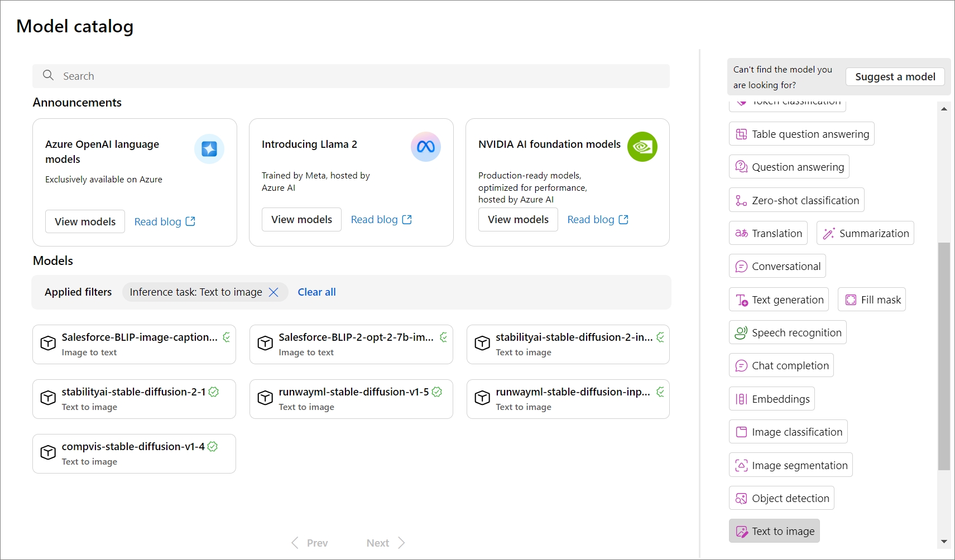Click View models for Azure OpenAI
This screenshot has width=955, height=560.
click(85, 221)
